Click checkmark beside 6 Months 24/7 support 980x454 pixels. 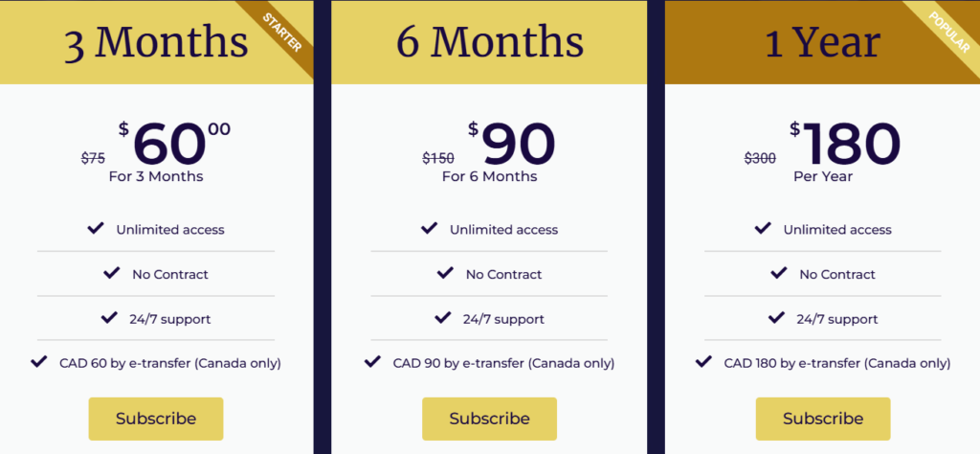click(442, 318)
